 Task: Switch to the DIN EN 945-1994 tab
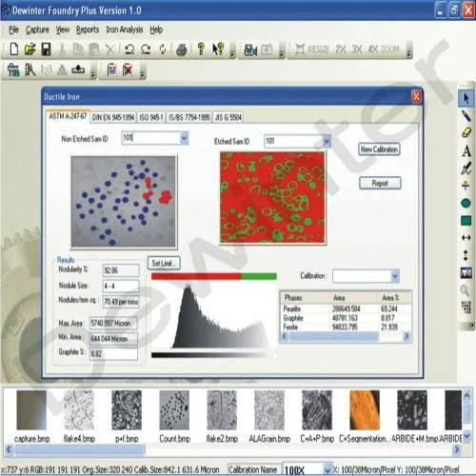pos(113,118)
